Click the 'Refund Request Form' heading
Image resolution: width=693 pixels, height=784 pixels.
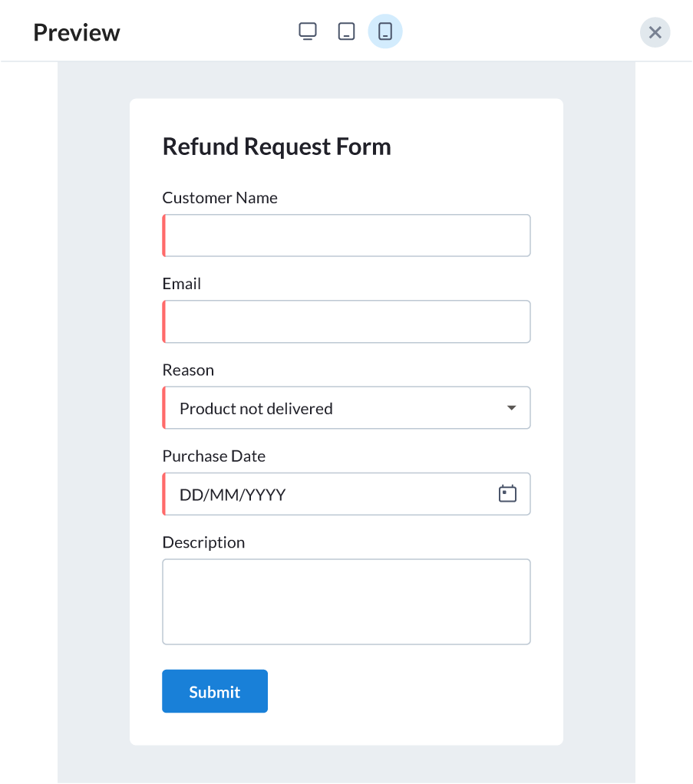click(277, 147)
